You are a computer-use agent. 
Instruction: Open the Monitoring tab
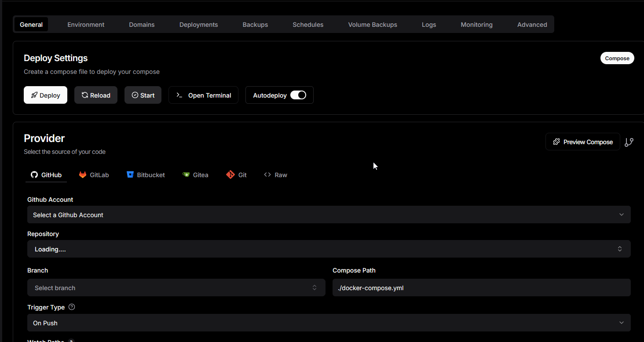(476, 25)
